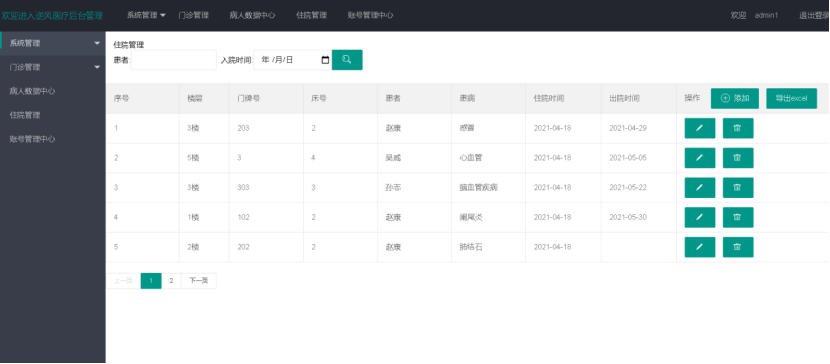The image size is (830, 364).
Task: Click discharge date 2021-05-22
Action: (628, 187)
